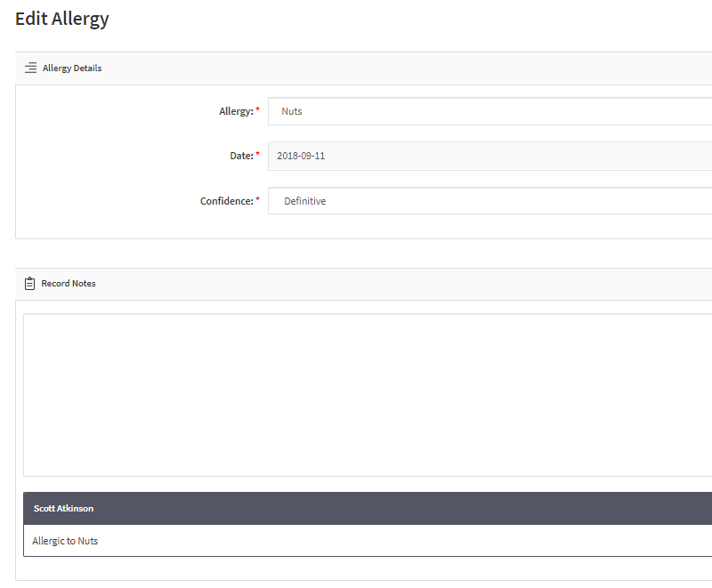Click the Confidence: field label
712x588 pixels.
pyautogui.click(x=227, y=201)
